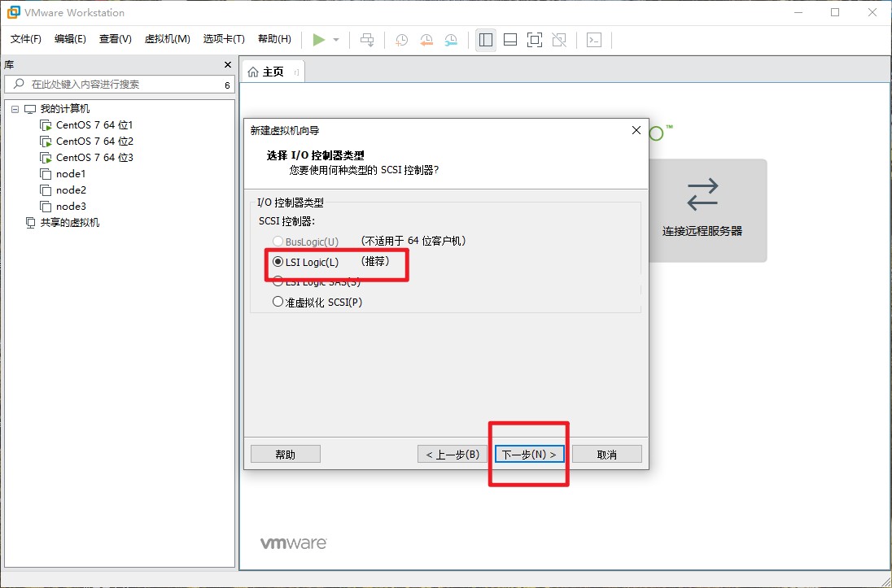The image size is (892, 588).
Task: Click the search magnifier icon in library
Action: click(19, 84)
